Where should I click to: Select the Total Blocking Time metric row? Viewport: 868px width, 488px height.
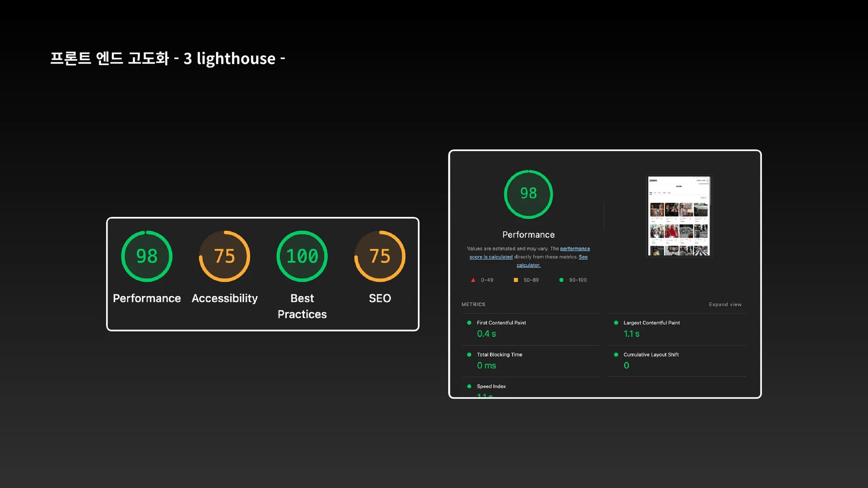[x=499, y=355]
